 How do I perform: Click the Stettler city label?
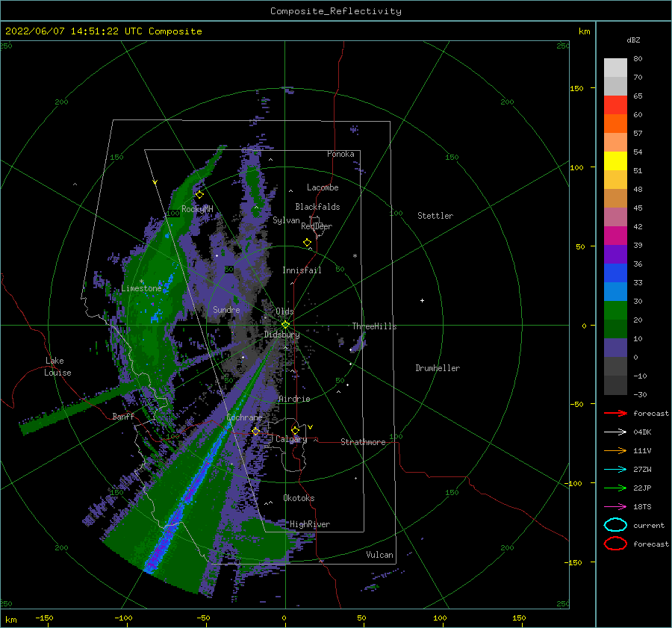point(435,216)
